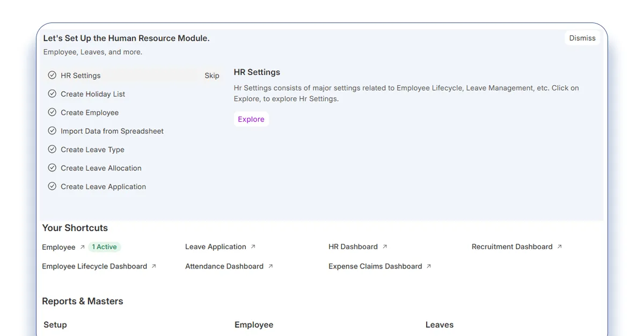Click the arrow icon next to Attendance Dashboard
The width and height of the screenshot is (644, 336).
coord(270,266)
